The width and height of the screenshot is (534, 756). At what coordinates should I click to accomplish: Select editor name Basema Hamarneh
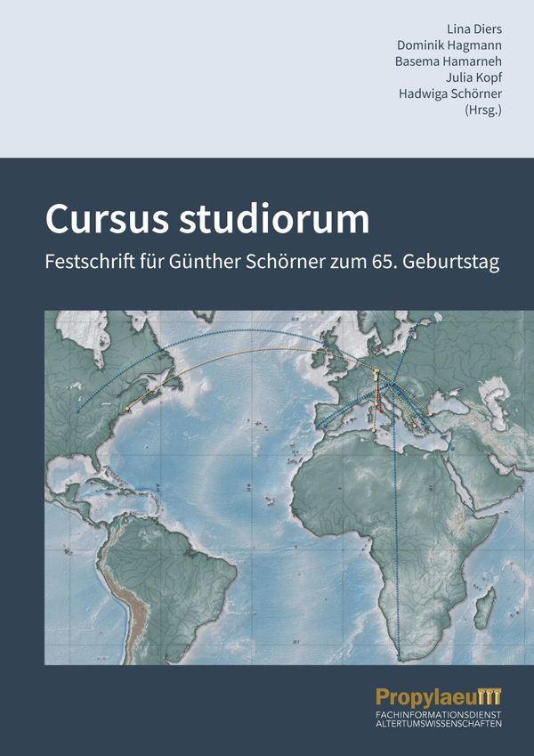point(449,61)
